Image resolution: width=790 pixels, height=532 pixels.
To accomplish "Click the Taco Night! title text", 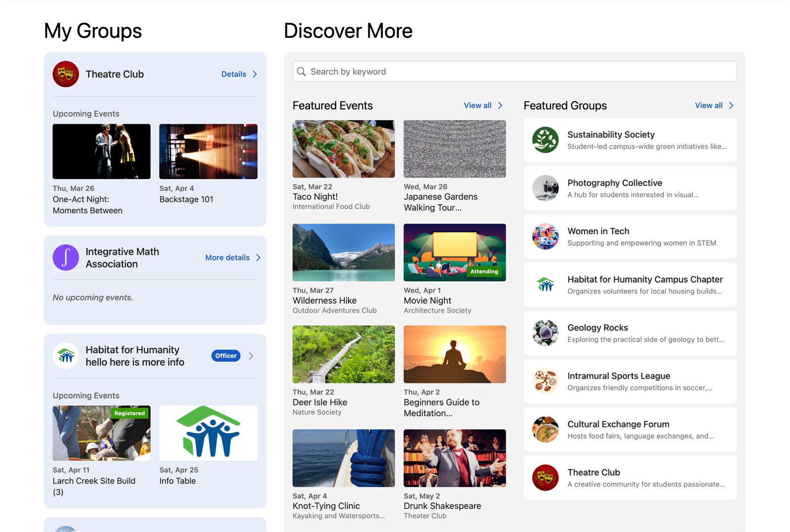I will tap(315, 196).
